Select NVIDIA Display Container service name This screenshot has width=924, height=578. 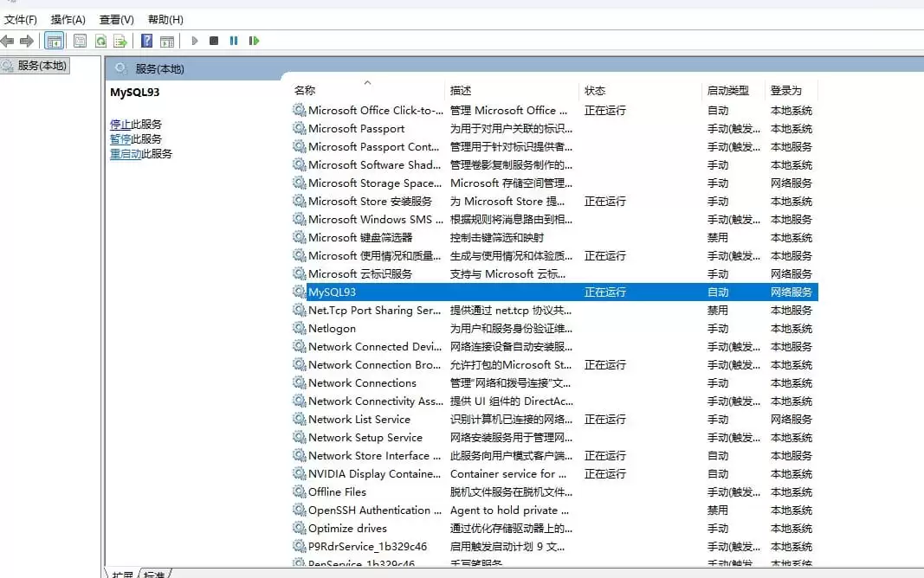coord(374,474)
